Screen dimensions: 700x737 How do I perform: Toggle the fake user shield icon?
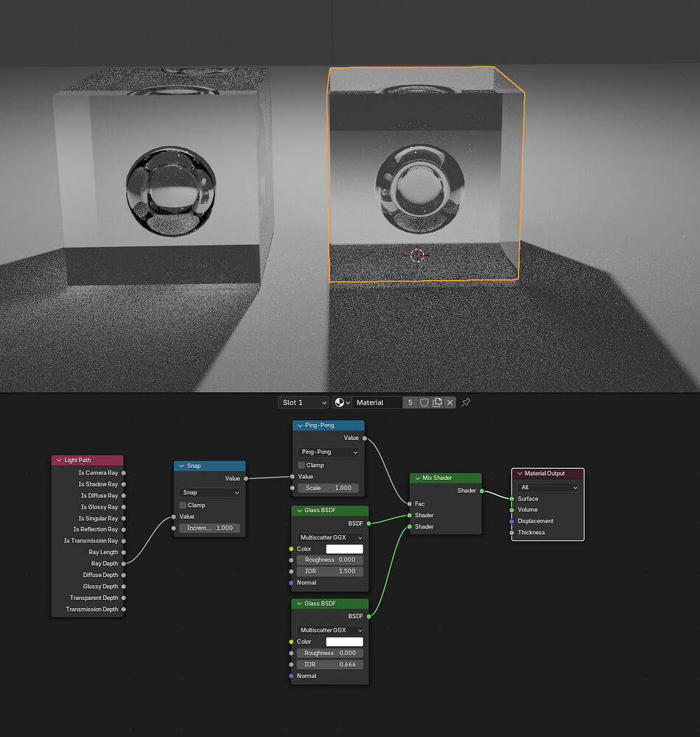pyautogui.click(x=424, y=402)
